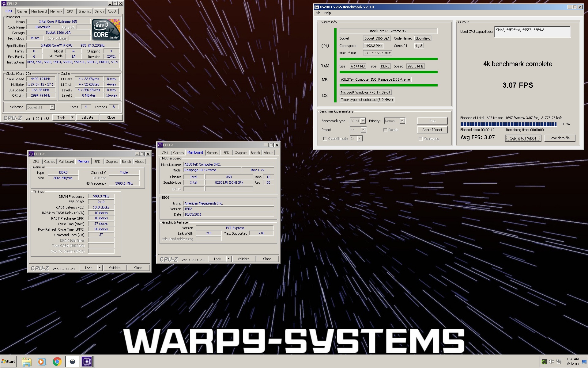Screen dimensions: 588x368
Task: Click the Mainboard window CPU-Z title icon
Action: click(160, 145)
